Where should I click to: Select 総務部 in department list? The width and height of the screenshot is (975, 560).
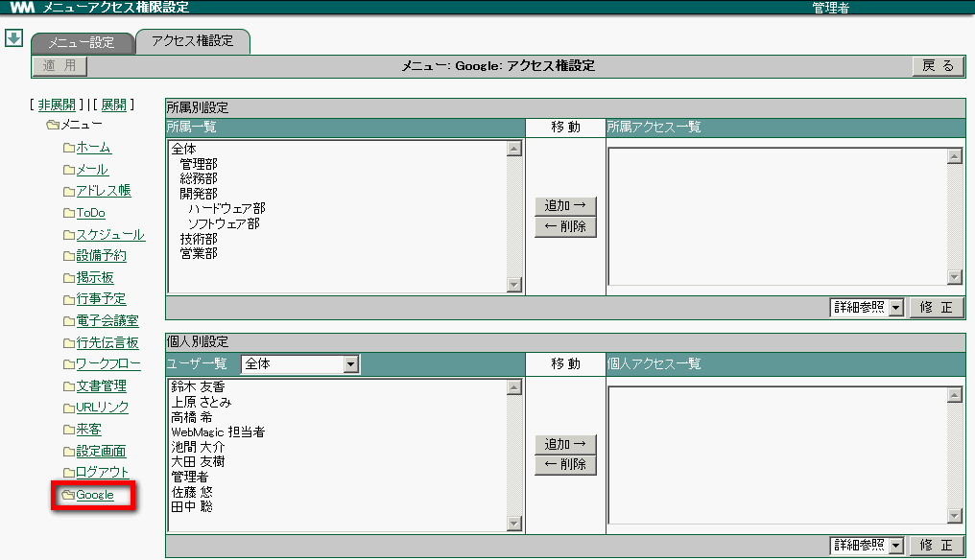199,179
